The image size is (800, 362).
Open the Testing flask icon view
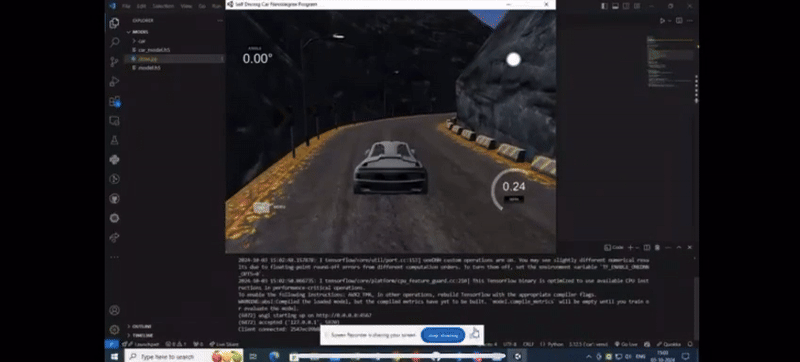pos(114,140)
